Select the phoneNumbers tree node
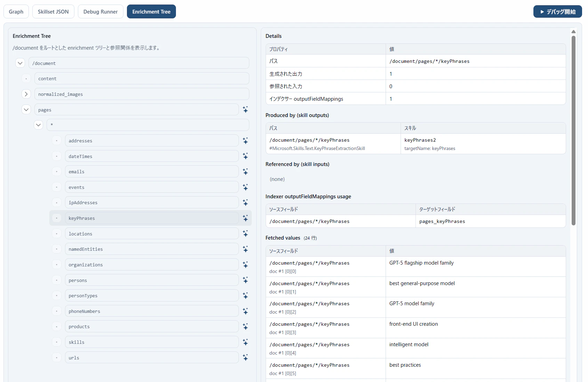The height and width of the screenshot is (382, 588). pyautogui.click(x=152, y=311)
